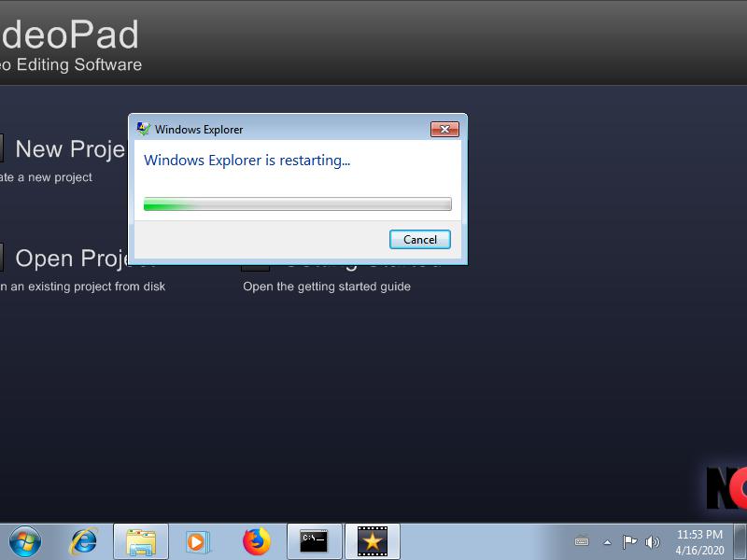Open Action Center flag icon
The width and height of the screenshot is (747, 560).
[629, 541]
